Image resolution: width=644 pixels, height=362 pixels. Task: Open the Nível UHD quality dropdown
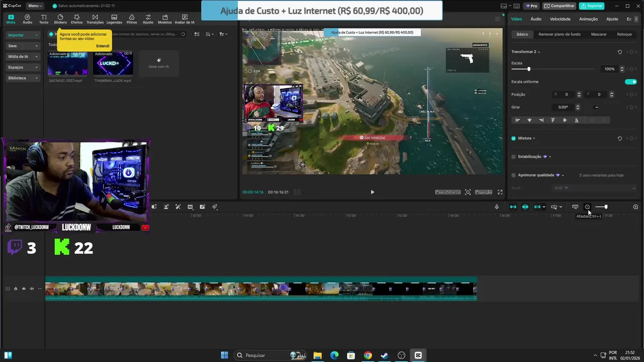tap(595, 188)
